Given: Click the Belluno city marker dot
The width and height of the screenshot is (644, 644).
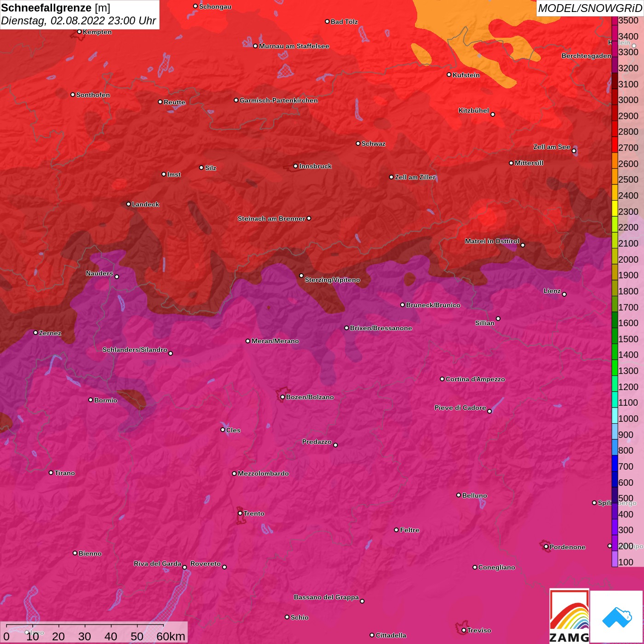Looking at the screenshot, I should pyautogui.click(x=459, y=495).
